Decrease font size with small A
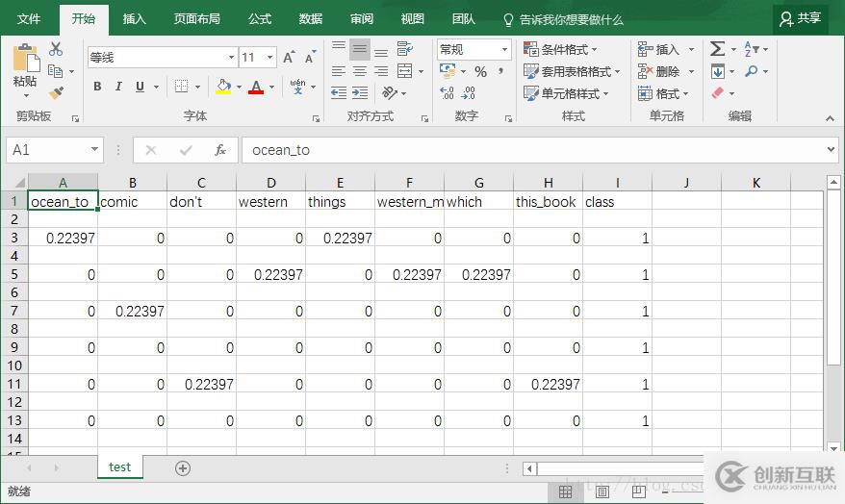 tap(309, 57)
